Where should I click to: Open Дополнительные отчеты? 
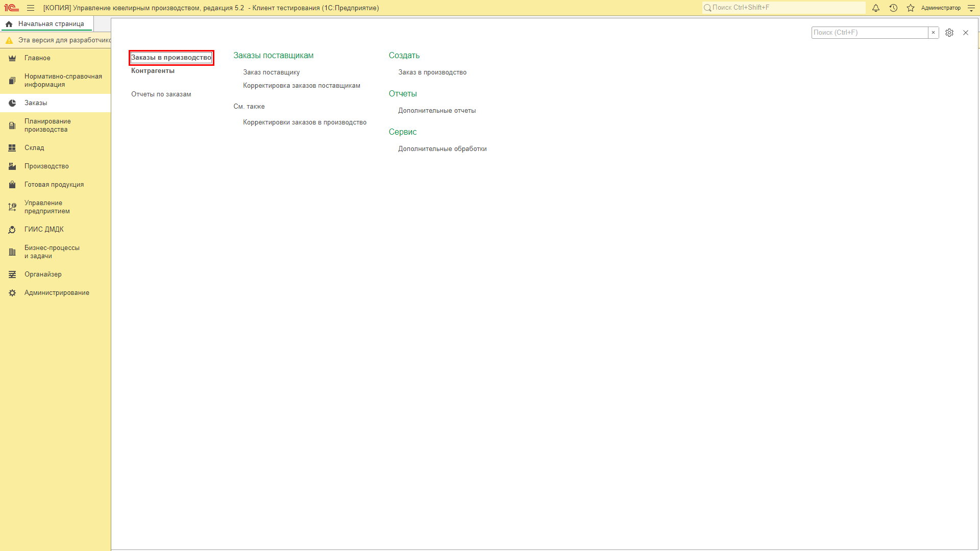pyautogui.click(x=437, y=111)
